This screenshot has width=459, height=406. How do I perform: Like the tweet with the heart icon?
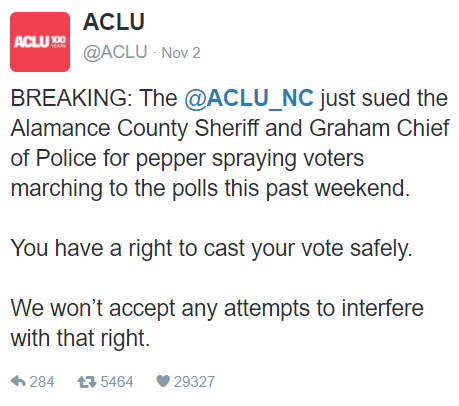[163, 381]
